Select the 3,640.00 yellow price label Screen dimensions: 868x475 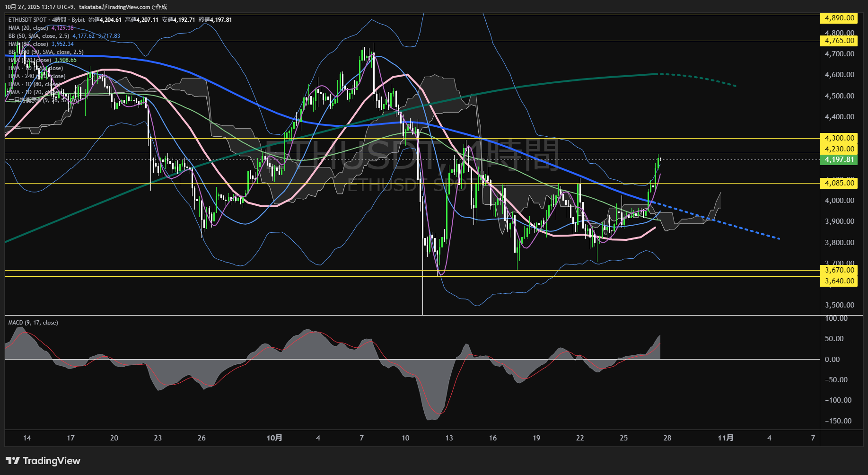pos(839,281)
